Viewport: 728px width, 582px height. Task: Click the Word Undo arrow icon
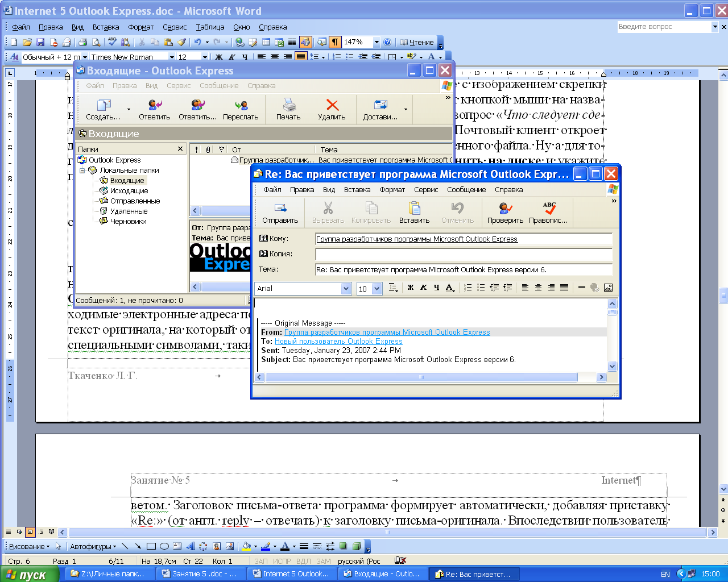197,42
